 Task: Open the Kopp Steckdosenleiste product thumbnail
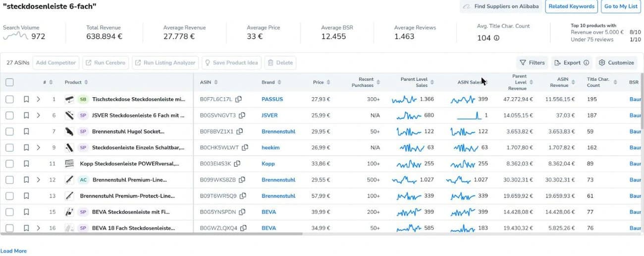tap(70, 164)
